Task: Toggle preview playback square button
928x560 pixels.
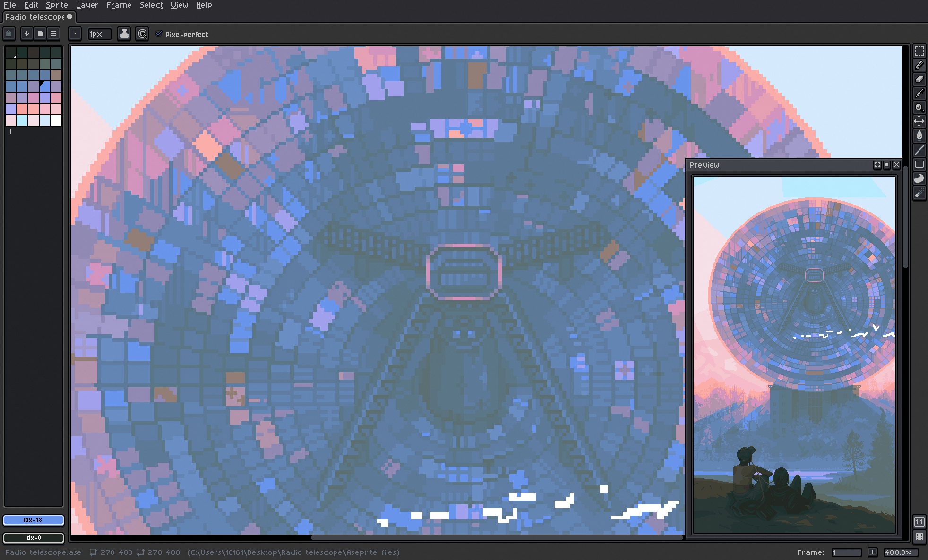Action: 887,165
